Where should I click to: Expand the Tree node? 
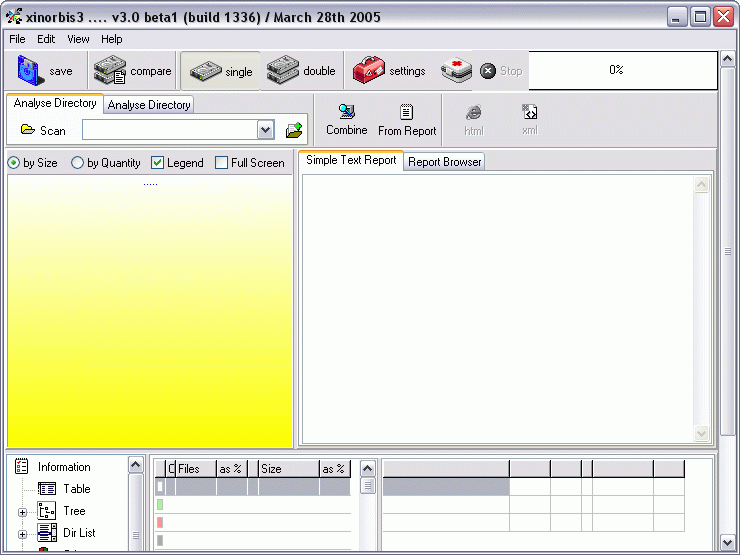click(x=22, y=513)
